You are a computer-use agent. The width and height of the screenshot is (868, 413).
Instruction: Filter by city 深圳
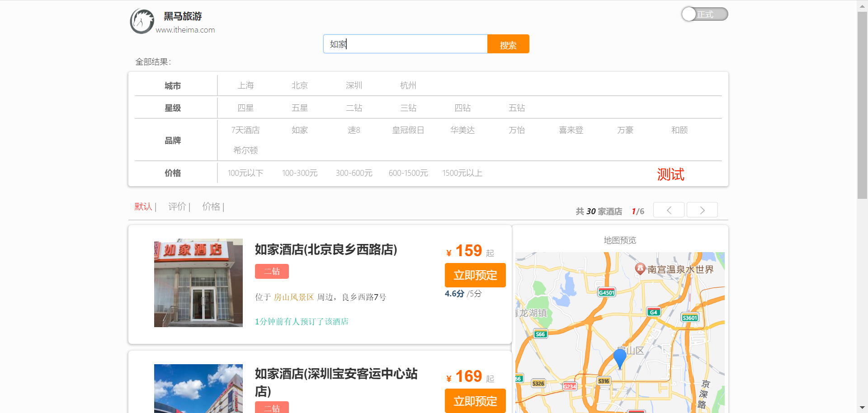pyautogui.click(x=354, y=85)
